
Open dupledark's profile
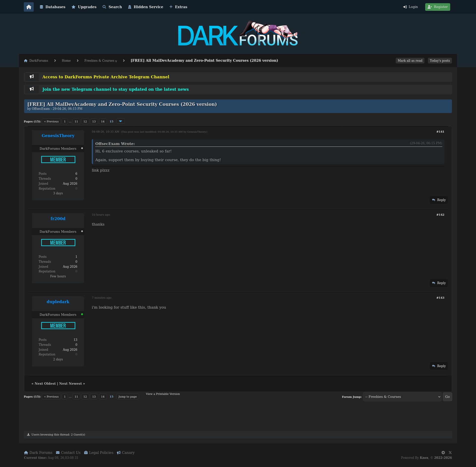[58, 302]
